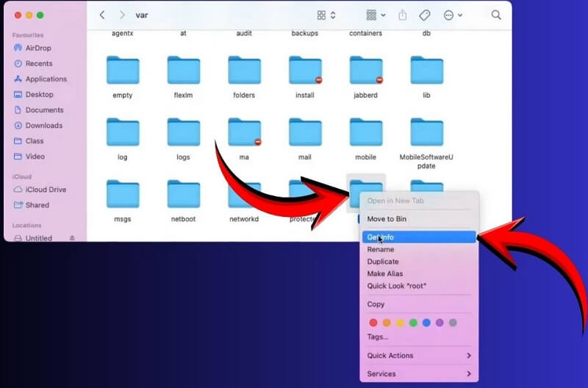This screenshot has width=588, height=388.
Task: Apply the gray tag color
Action: 453,323
